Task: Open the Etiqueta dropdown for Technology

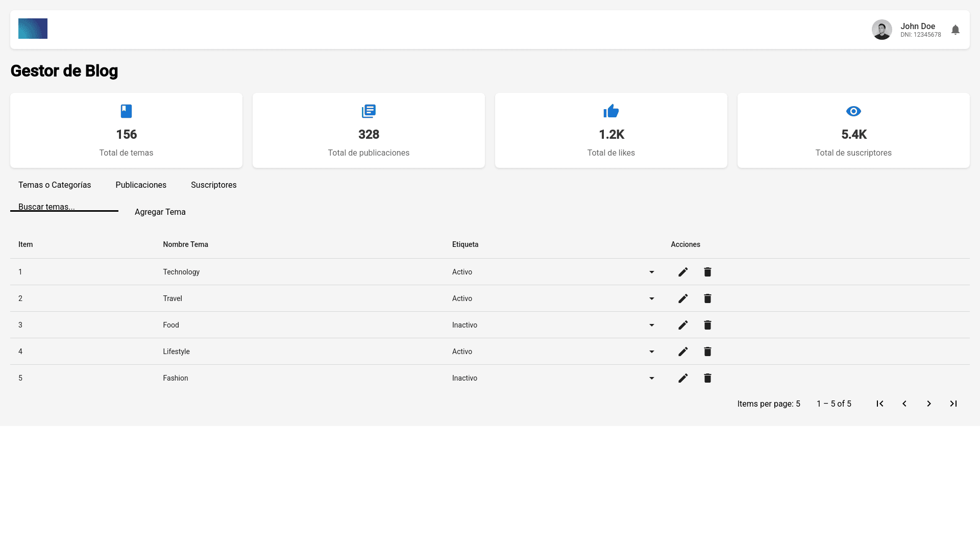Action: pos(651,272)
